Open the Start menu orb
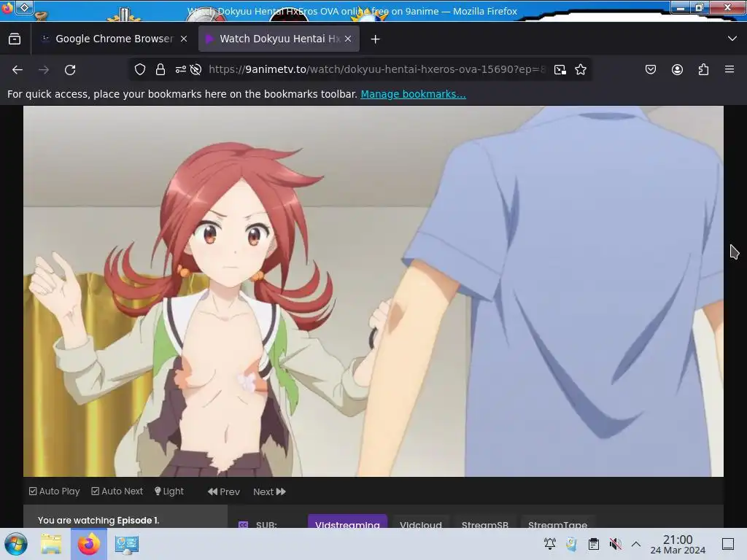This screenshot has width=747, height=560. (16, 544)
